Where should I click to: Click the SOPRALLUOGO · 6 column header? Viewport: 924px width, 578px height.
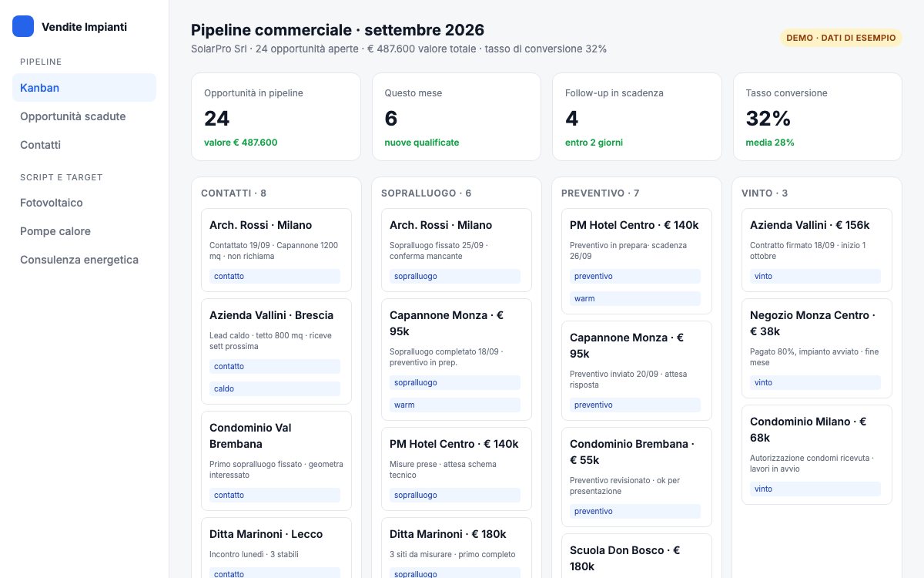(x=427, y=193)
